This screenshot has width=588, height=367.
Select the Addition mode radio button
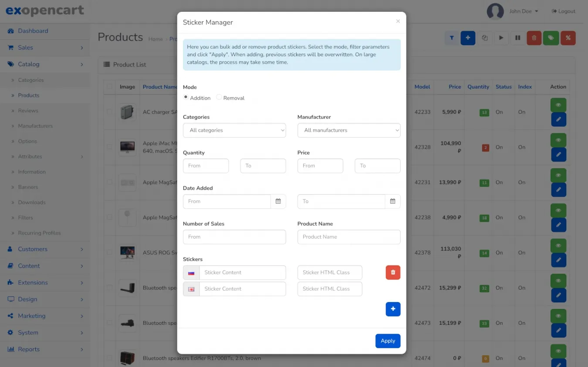tap(186, 98)
